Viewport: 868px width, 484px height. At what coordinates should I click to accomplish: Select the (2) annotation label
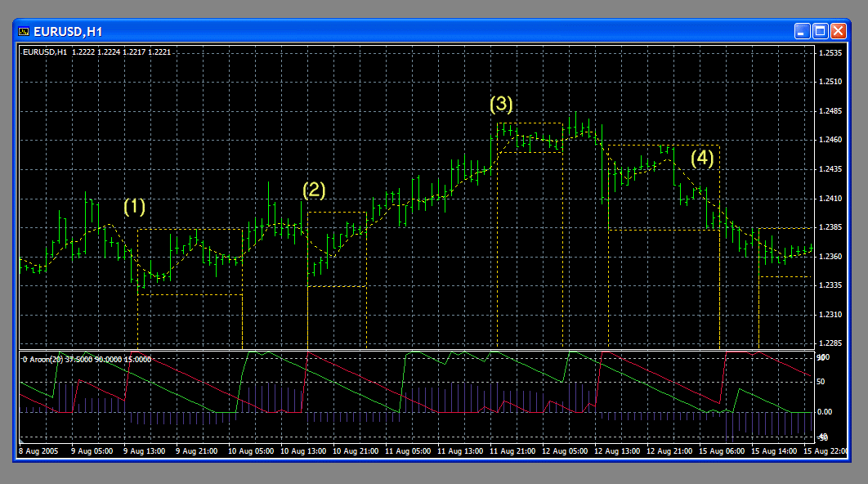[x=314, y=190]
